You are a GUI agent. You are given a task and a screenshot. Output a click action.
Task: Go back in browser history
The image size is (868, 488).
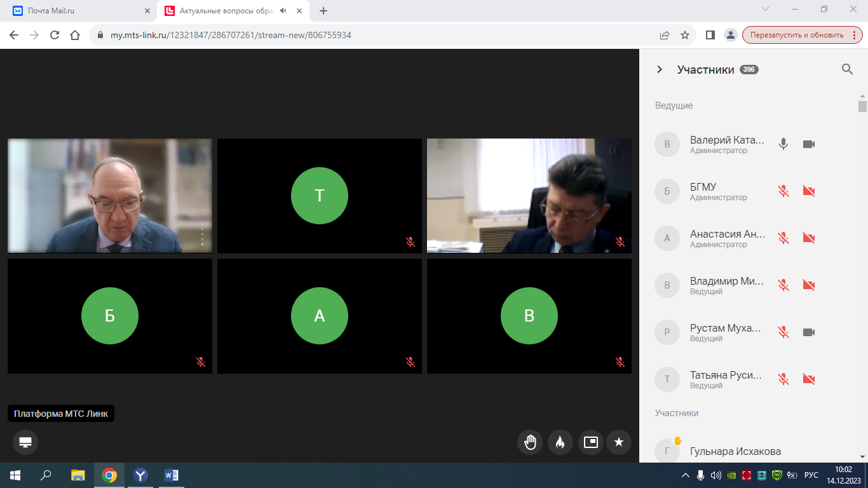[14, 35]
